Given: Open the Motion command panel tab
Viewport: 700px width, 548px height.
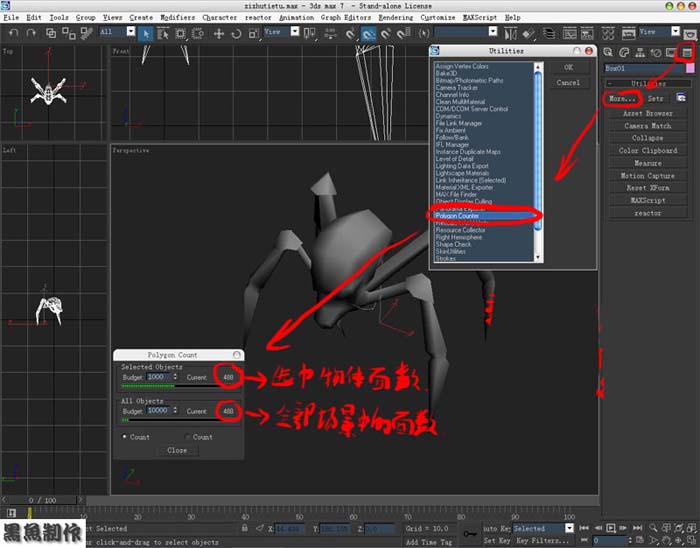Looking at the screenshot, I should [x=655, y=53].
